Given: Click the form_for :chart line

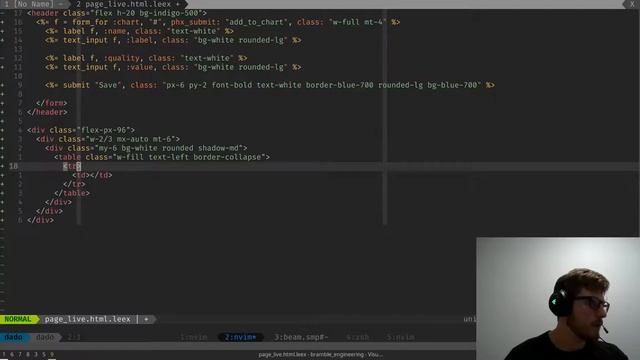Looking at the screenshot, I should pyautogui.click(x=218, y=22).
